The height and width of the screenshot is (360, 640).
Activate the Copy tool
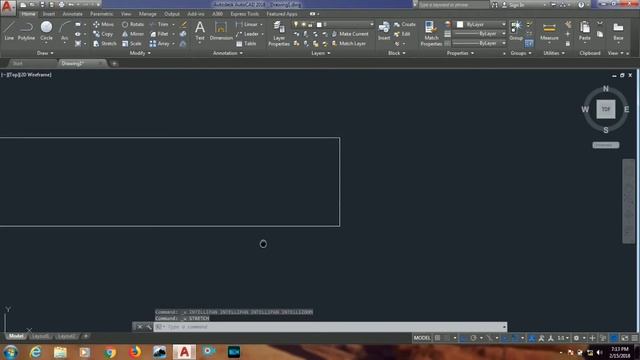coord(103,34)
